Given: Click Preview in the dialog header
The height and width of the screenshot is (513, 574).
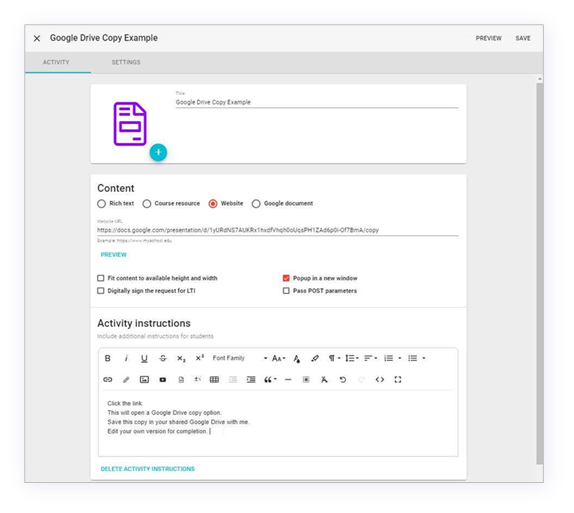Looking at the screenshot, I should 489,38.
